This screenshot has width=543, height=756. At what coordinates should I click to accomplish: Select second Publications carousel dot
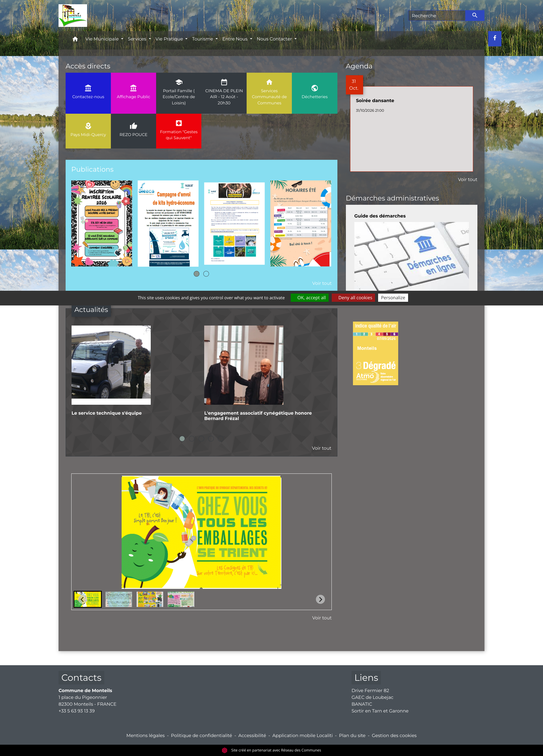[206, 274]
